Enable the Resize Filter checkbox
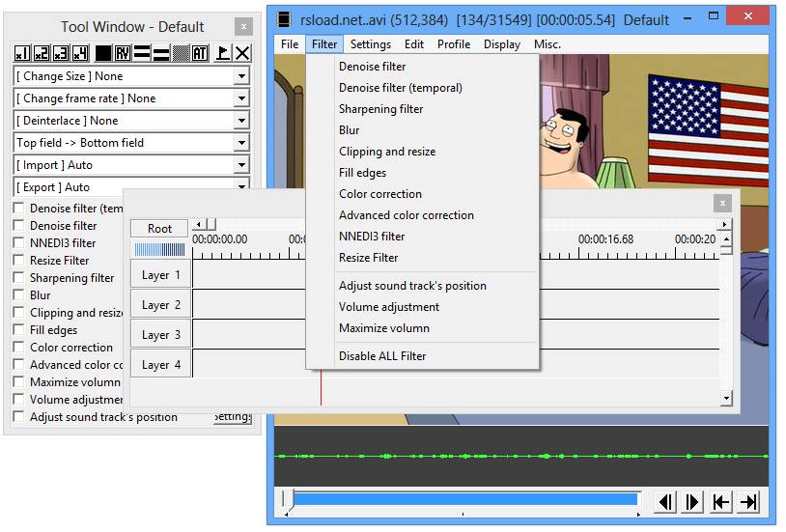 (18, 260)
